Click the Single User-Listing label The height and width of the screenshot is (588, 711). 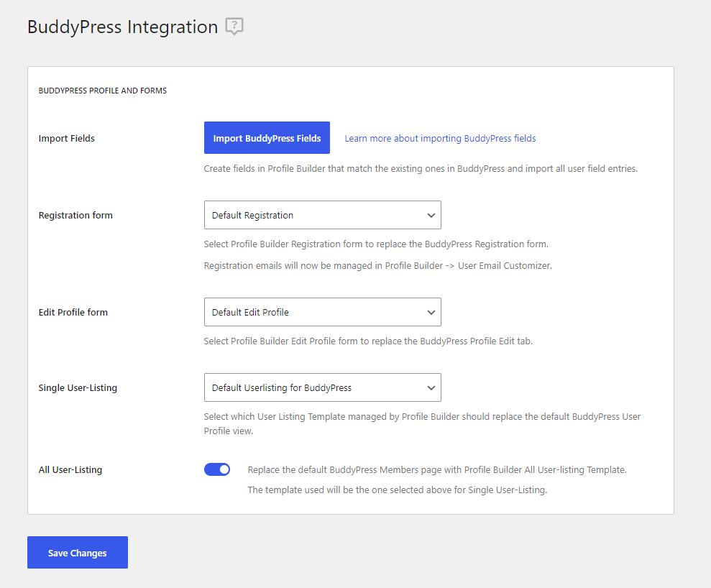(78, 388)
